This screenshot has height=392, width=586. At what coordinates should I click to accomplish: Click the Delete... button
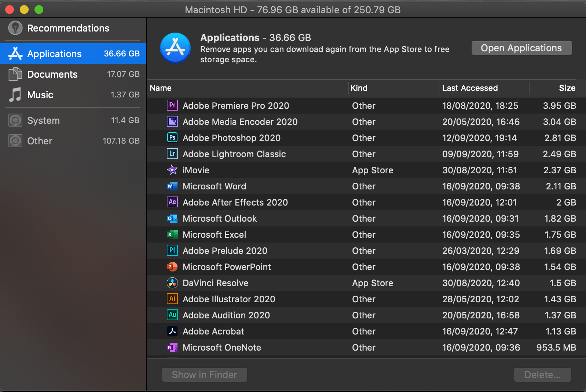coord(543,375)
